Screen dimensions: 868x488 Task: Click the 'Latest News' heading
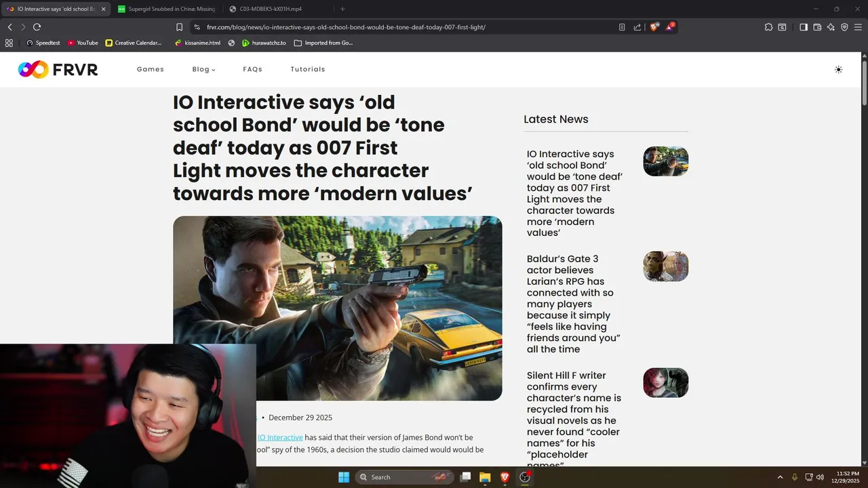(x=556, y=119)
